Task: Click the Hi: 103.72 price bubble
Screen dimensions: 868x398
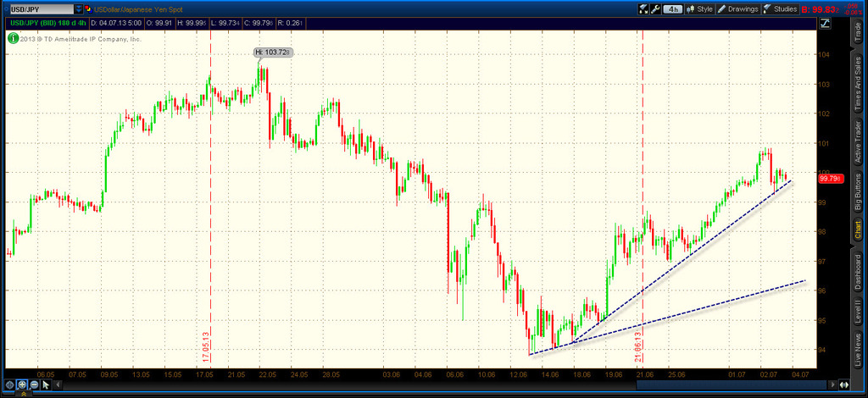Action: [273, 52]
